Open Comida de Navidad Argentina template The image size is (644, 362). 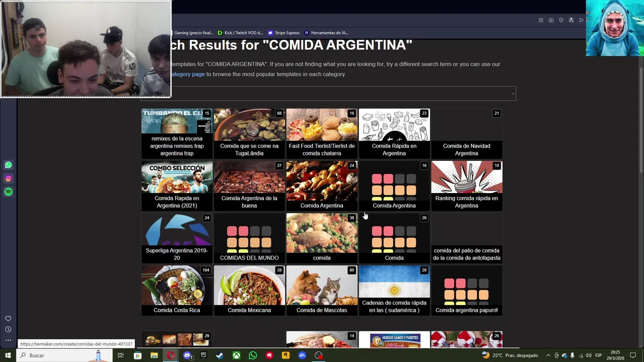point(466,134)
